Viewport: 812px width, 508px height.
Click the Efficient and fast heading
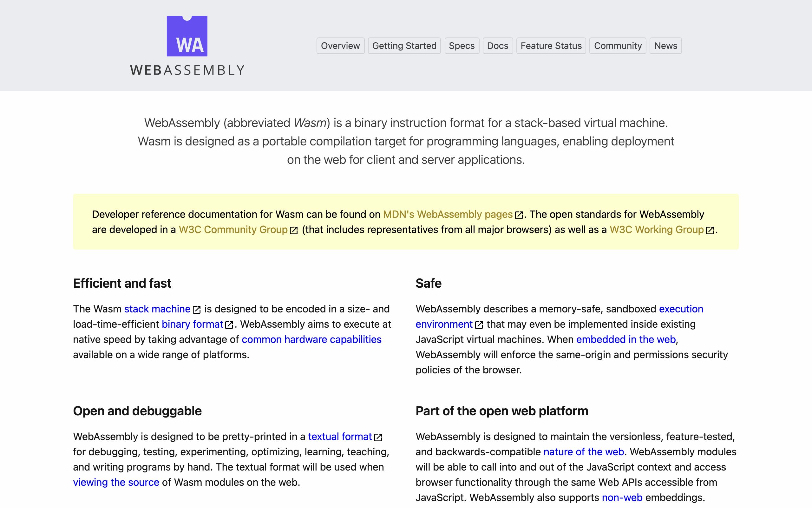click(122, 283)
